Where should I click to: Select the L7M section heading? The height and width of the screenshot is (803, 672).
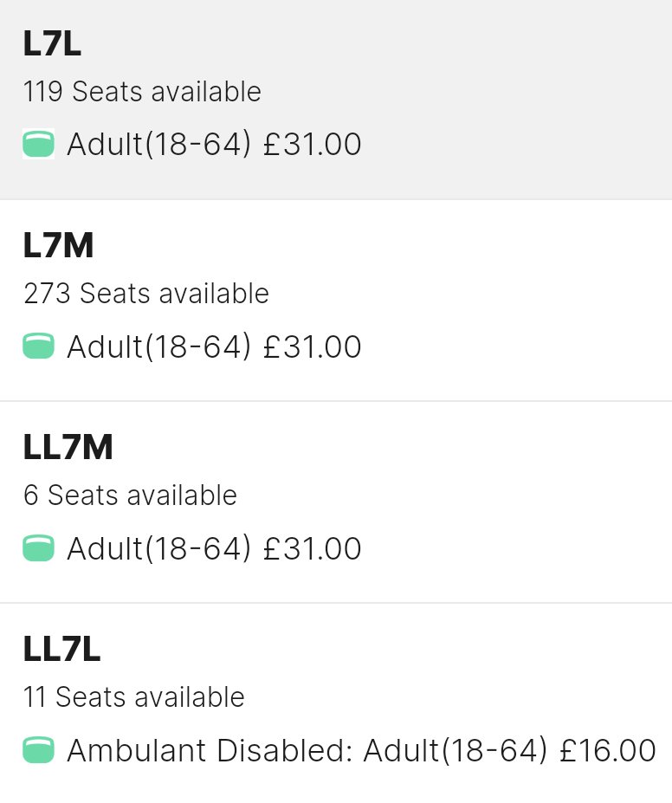click(58, 245)
